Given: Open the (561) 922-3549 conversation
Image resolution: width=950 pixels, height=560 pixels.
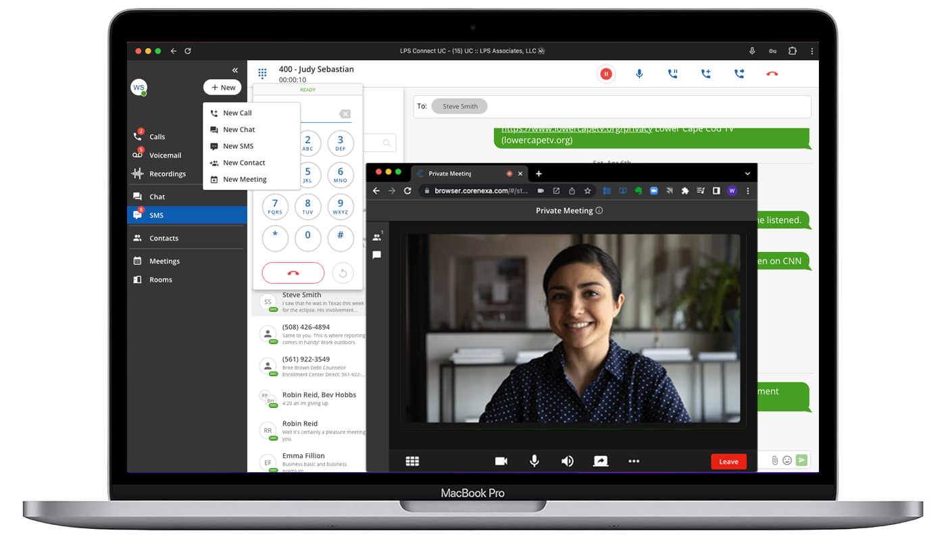Looking at the screenshot, I should click(x=309, y=366).
